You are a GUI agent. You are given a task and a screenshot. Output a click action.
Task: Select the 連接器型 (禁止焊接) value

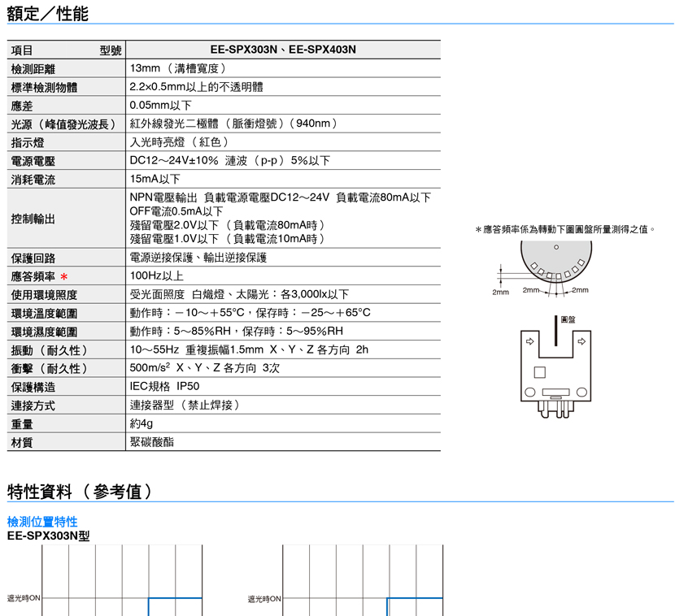click(185, 406)
